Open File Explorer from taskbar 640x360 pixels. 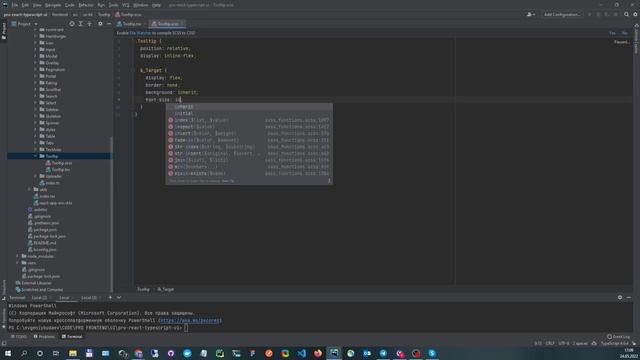click(x=73, y=353)
